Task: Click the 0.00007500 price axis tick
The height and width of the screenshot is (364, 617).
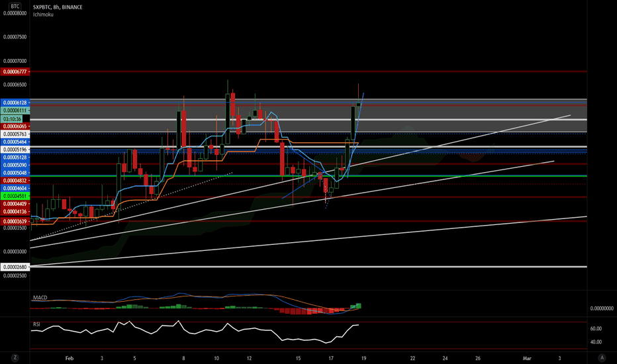Action: click(x=15, y=37)
